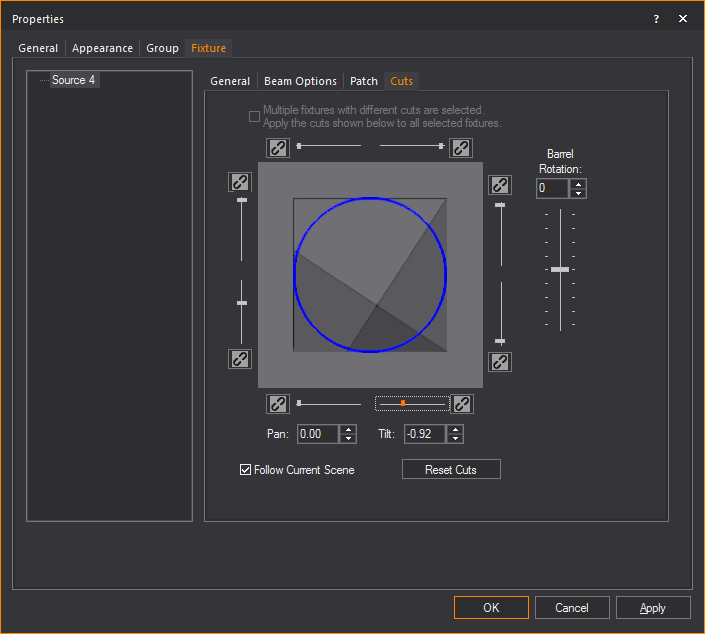705x634 pixels.
Task: Click the bottom-right shutter link icon
Action: tap(461, 404)
